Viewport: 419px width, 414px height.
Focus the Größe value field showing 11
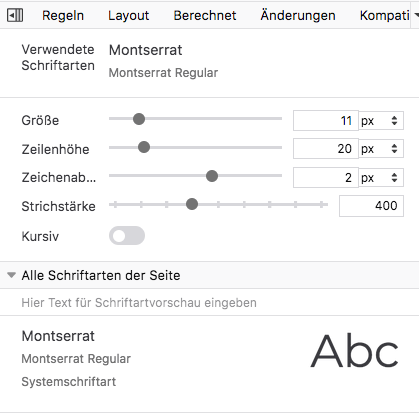coord(326,120)
